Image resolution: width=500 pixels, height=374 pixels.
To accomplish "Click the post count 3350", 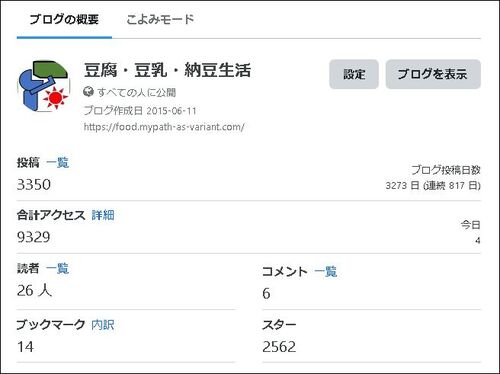I will tap(34, 185).
